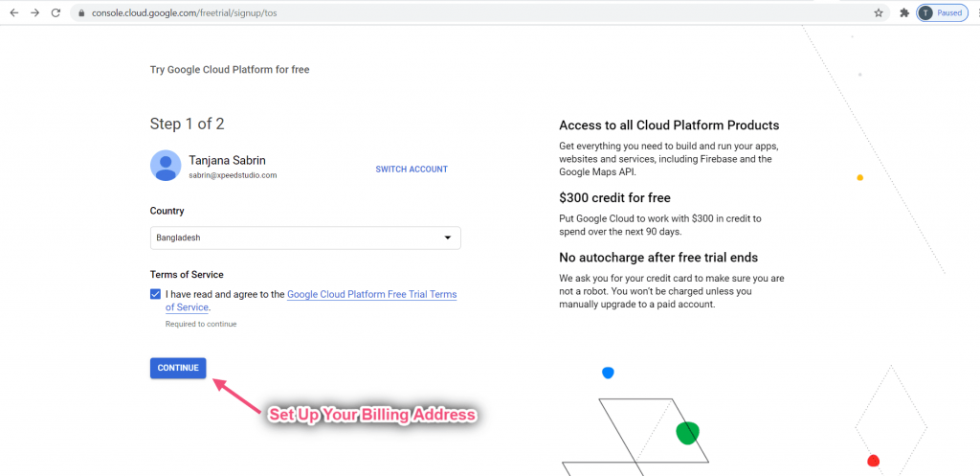Click the 'Step 1 of 2' heading
The height and width of the screenshot is (476, 980).
point(187,124)
